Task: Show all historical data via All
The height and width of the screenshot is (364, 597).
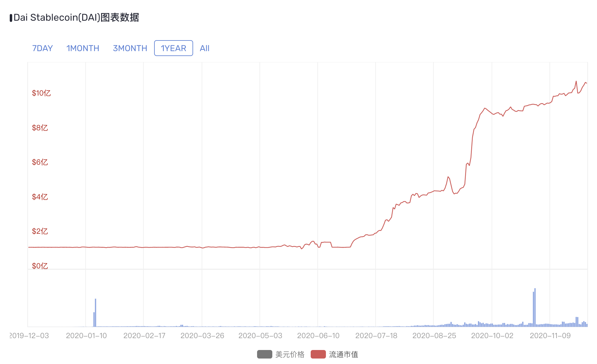Action: pyautogui.click(x=204, y=48)
